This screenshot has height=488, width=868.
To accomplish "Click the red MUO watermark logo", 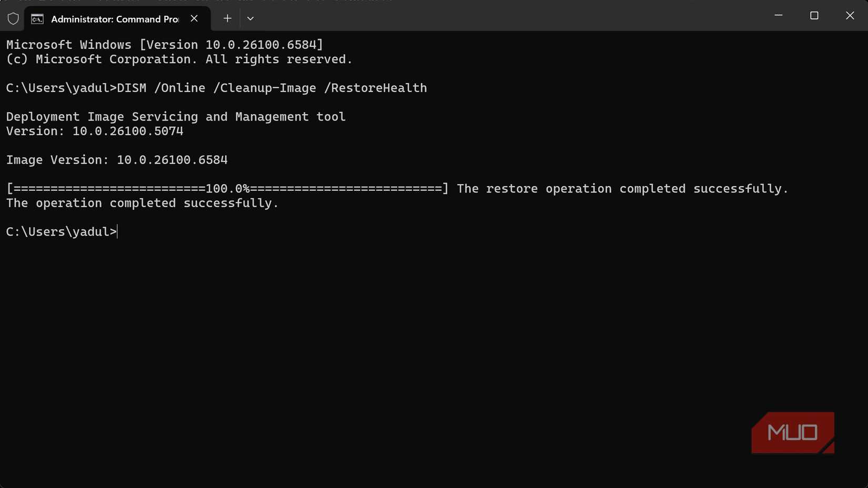I will click(792, 432).
